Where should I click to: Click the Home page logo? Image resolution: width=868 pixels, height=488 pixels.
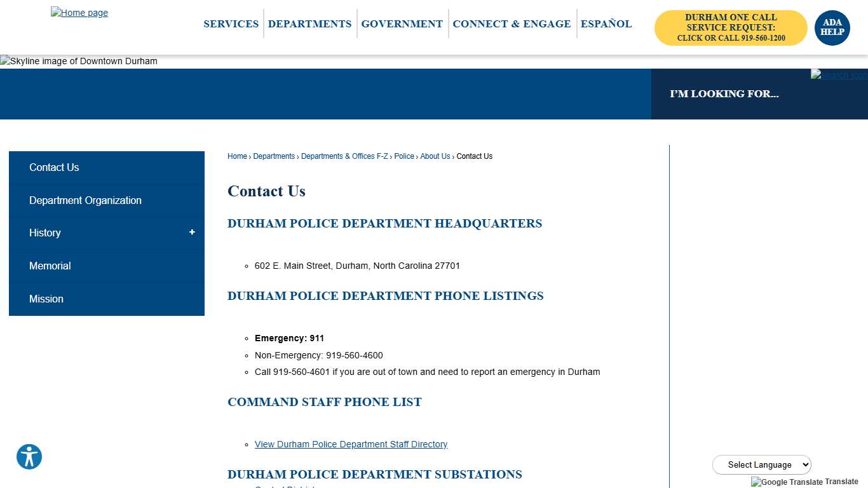pyautogui.click(x=79, y=12)
